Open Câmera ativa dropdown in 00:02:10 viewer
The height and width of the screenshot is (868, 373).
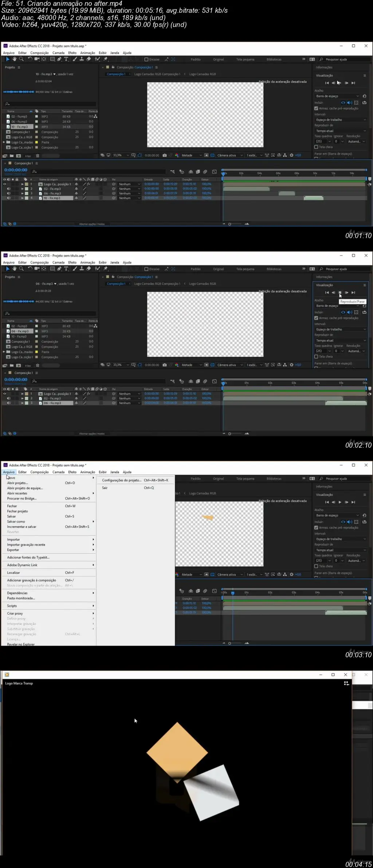(x=230, y=365)
